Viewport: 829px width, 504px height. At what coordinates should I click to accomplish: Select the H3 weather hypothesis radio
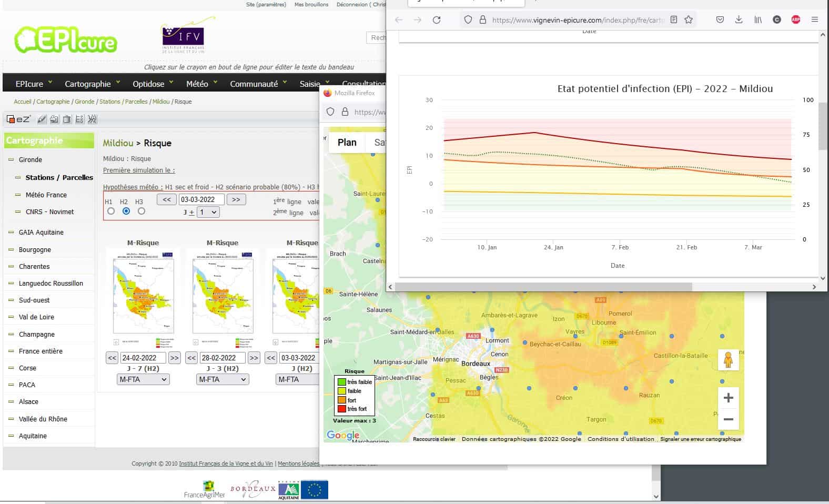(141, 211)
